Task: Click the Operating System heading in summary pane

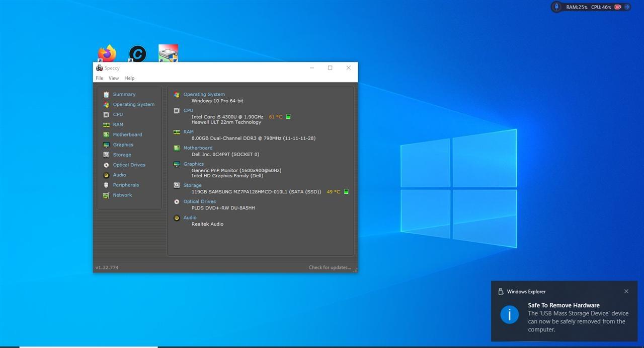Action: [x=204, y=94]
